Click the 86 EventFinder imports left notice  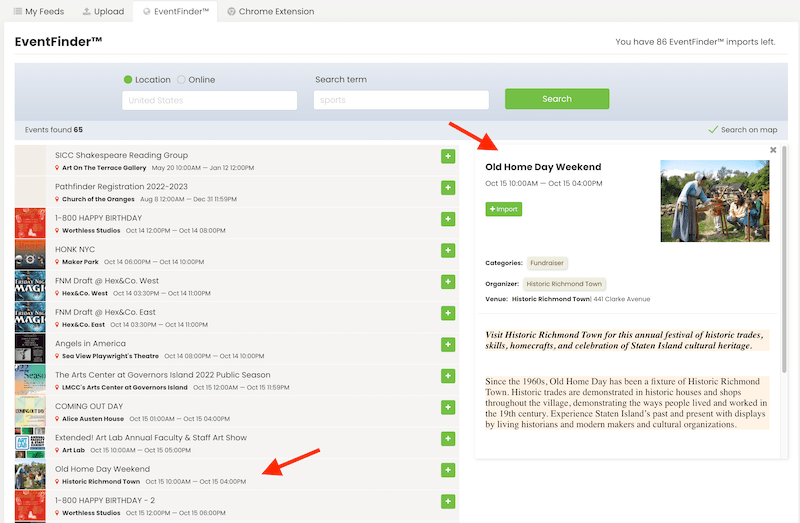point(695,42)
